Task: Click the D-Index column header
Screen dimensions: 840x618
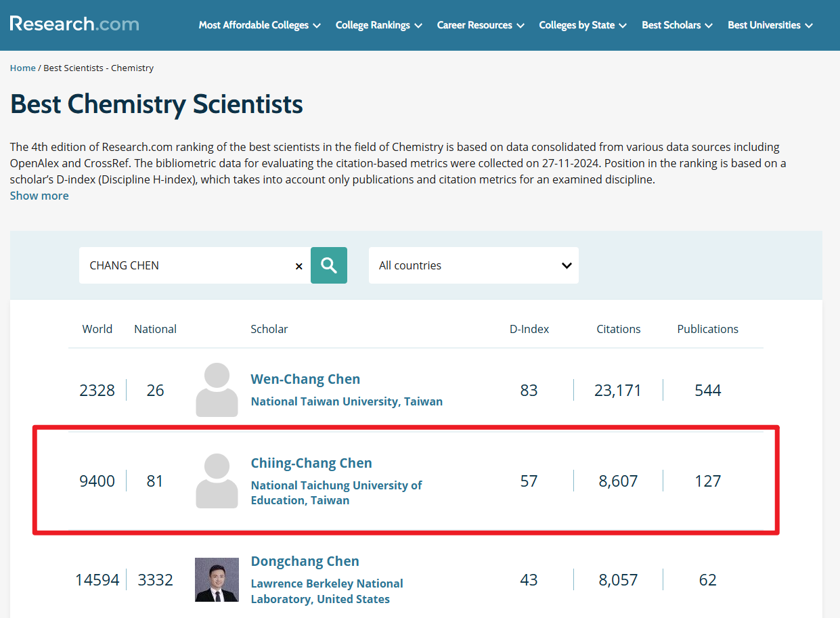Action: 529,329
